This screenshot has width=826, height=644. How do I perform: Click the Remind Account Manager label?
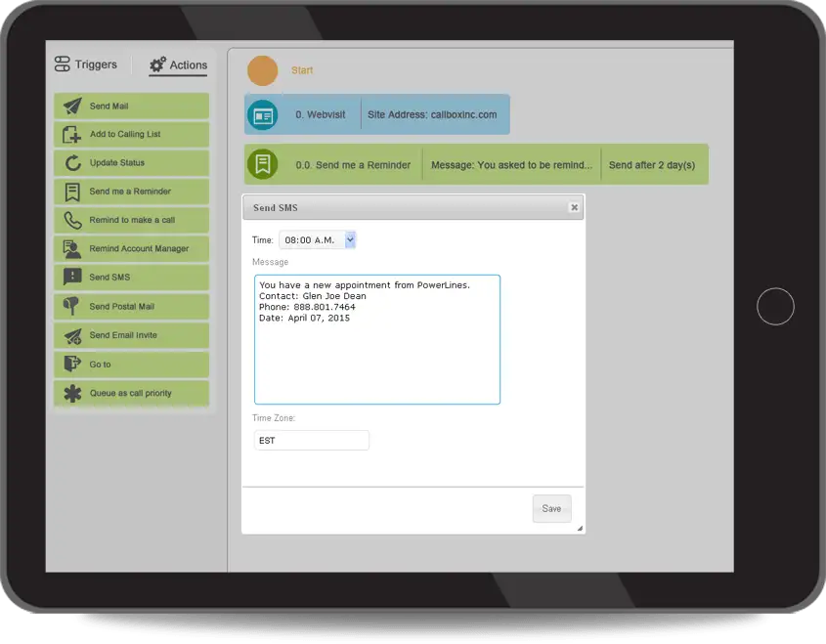(x=139, y=248)
